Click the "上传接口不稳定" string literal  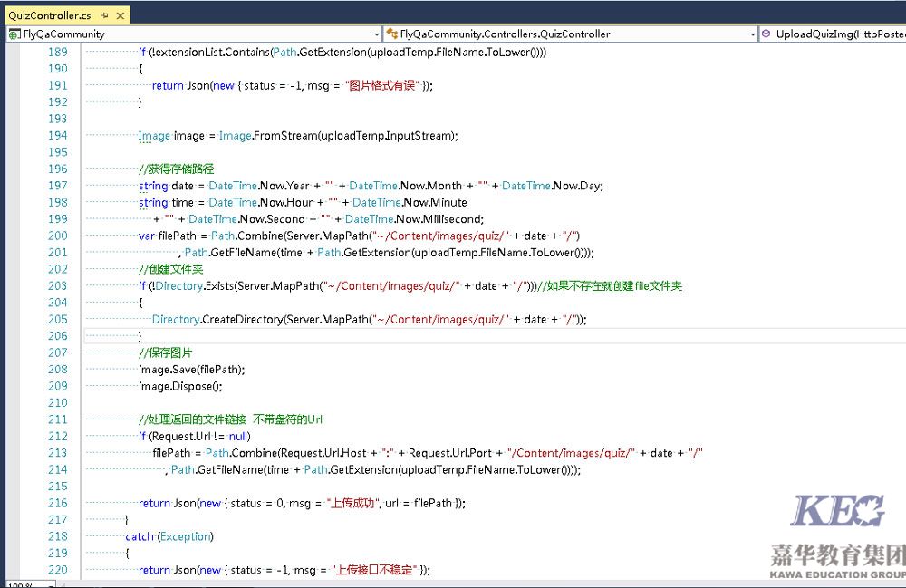coord(374,570)
